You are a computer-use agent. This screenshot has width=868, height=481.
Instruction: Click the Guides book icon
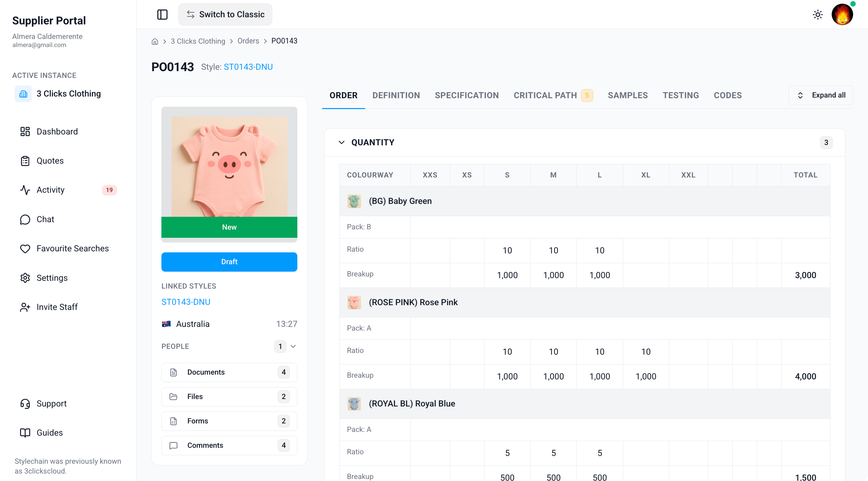(25, 433)
